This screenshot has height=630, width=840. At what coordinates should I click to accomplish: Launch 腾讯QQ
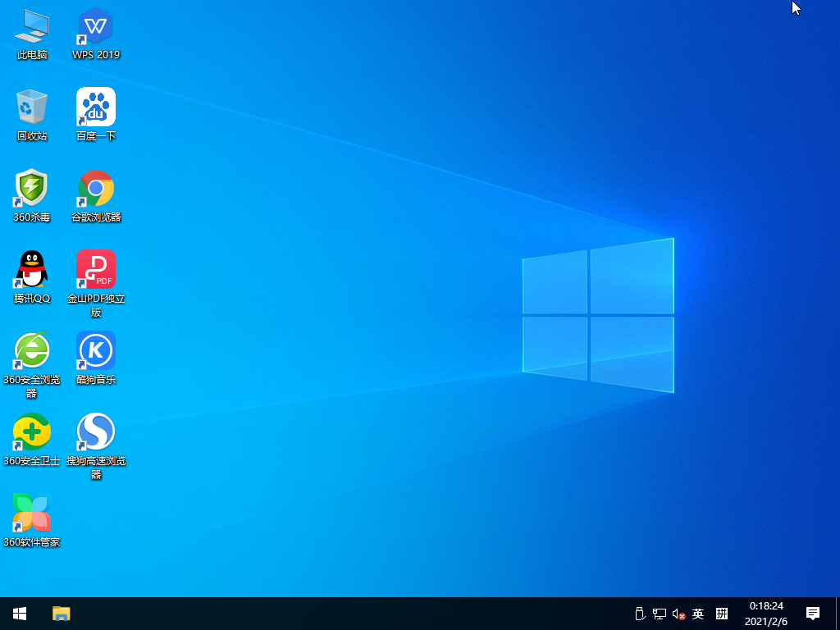tap(31, 271)
